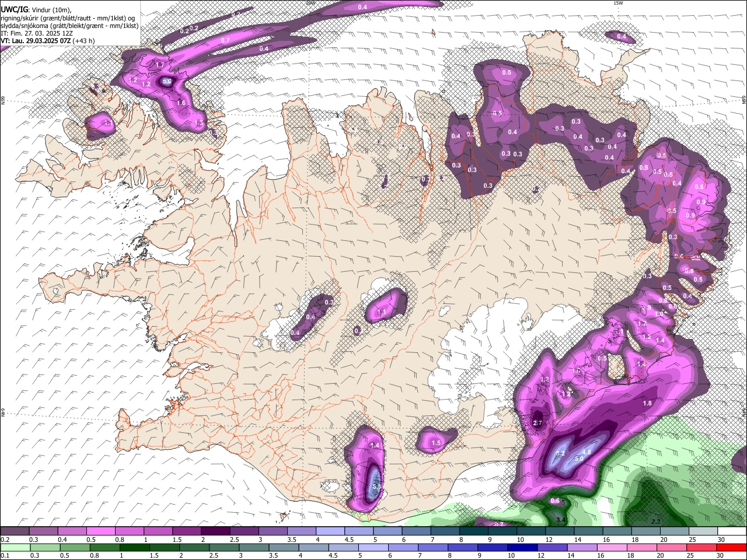This screenshot has height=560, width=747.
Task: Click the 1.5 value in the southern pink patch
Action: [436, 443]
